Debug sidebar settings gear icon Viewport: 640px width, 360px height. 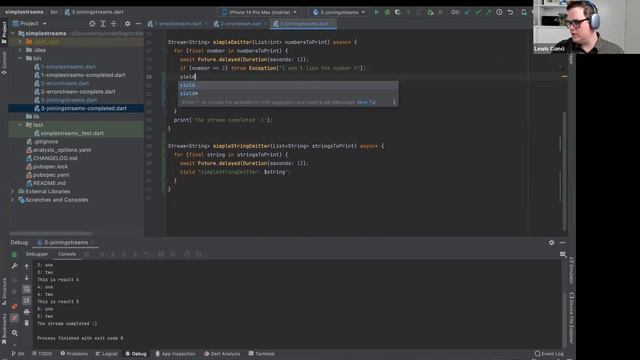coord(14,333)
